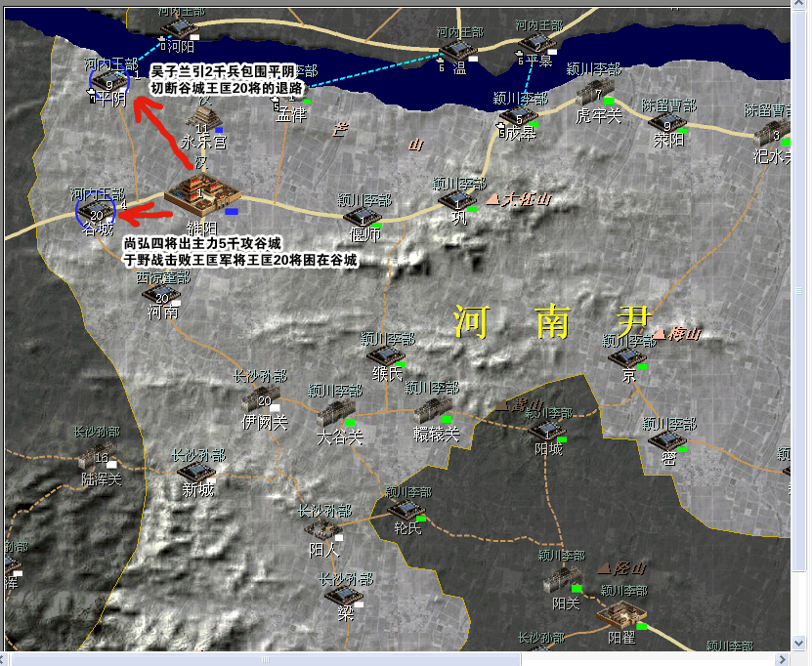This screenshot has width=812, height=666.
Task: Select the 密 city icon
Action: coord(667,440)
